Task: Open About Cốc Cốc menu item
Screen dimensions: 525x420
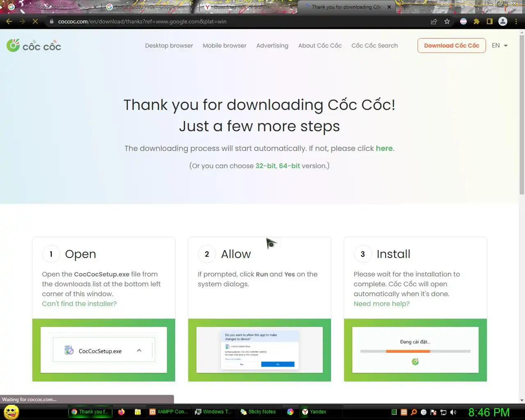Action: pos(320,46)
